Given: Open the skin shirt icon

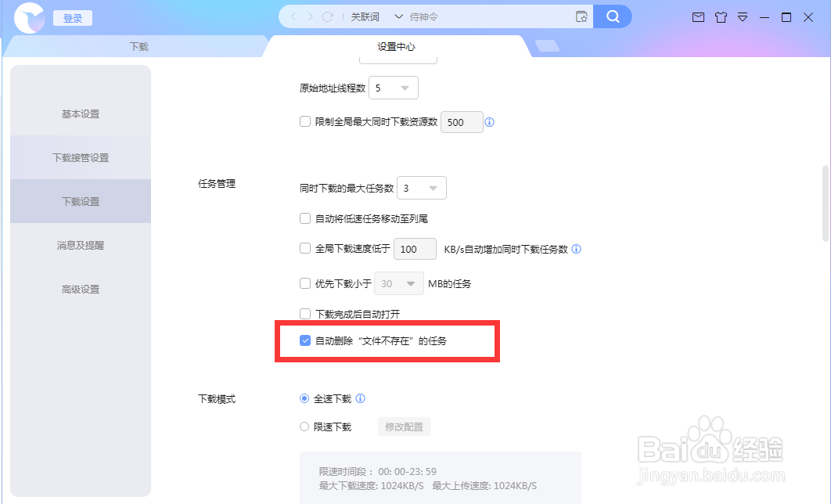Looking at the screenshot, I should tap(721, 17).
